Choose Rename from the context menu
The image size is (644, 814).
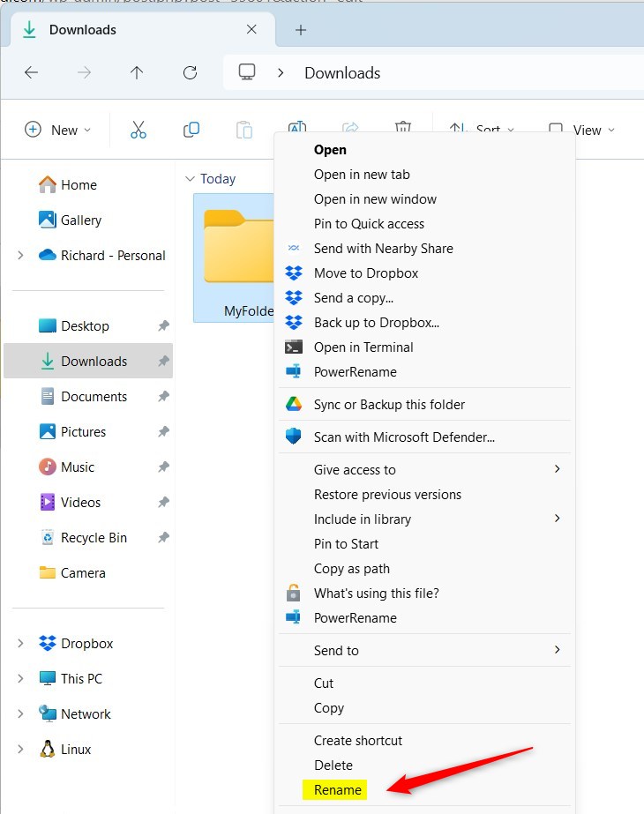[338, 790]
